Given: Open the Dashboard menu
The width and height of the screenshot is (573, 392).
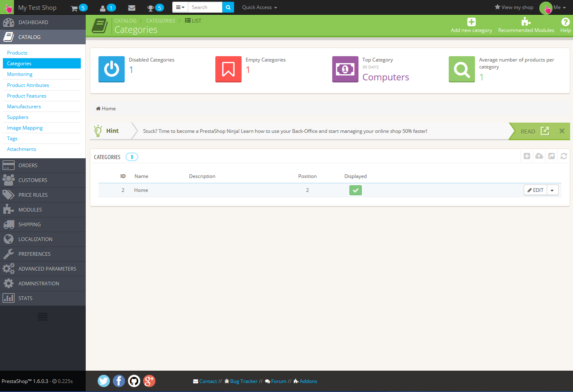Looking at the screenshot, I should (43, 22).
